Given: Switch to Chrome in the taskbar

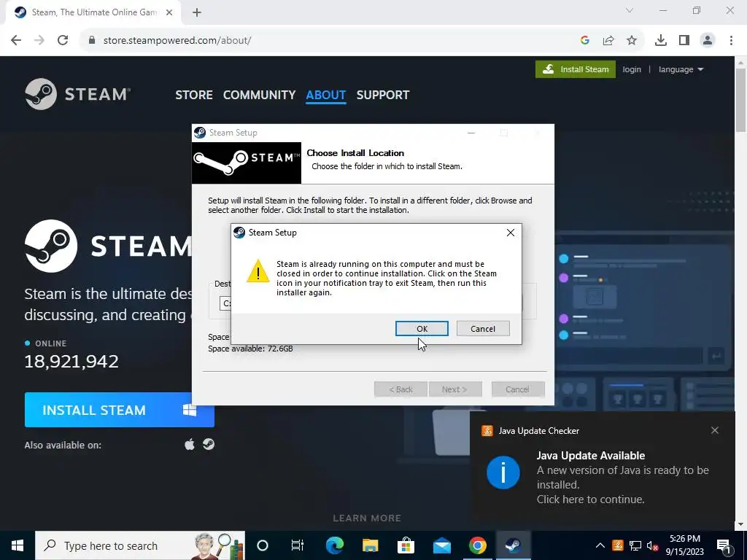Looking at the screenshot, I should tap(477, 545).
